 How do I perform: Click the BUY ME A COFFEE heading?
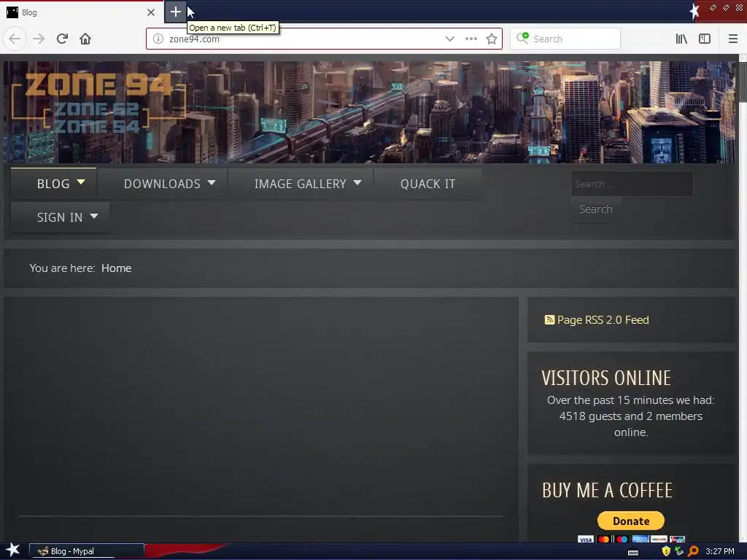(607, 491)
